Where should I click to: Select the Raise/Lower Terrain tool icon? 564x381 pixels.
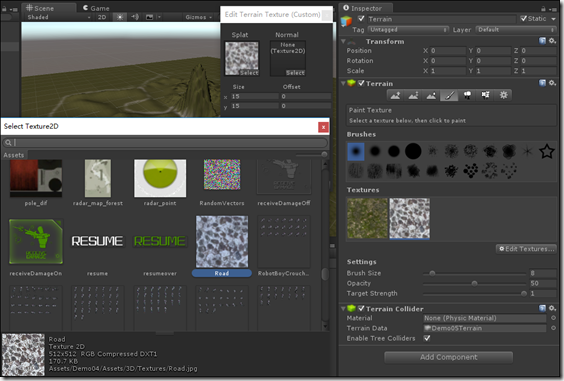[395, 95]
